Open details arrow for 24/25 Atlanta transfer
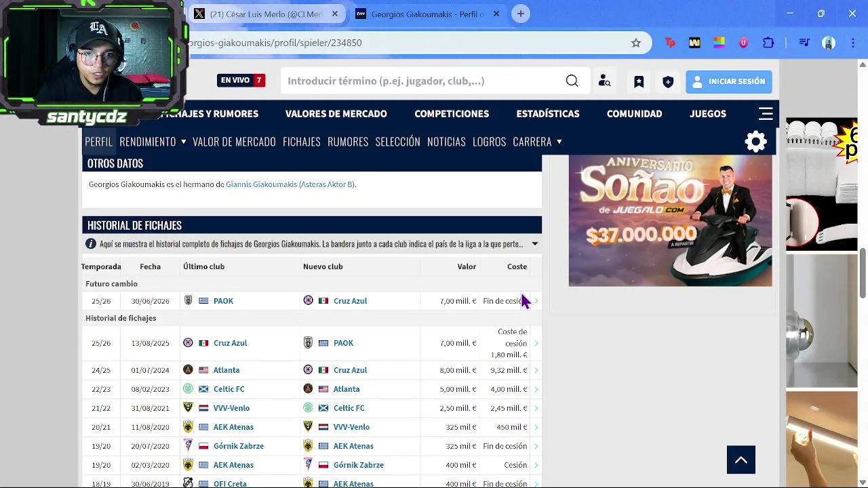The height and width of the screenshot is (488, 868). point(536,370)
